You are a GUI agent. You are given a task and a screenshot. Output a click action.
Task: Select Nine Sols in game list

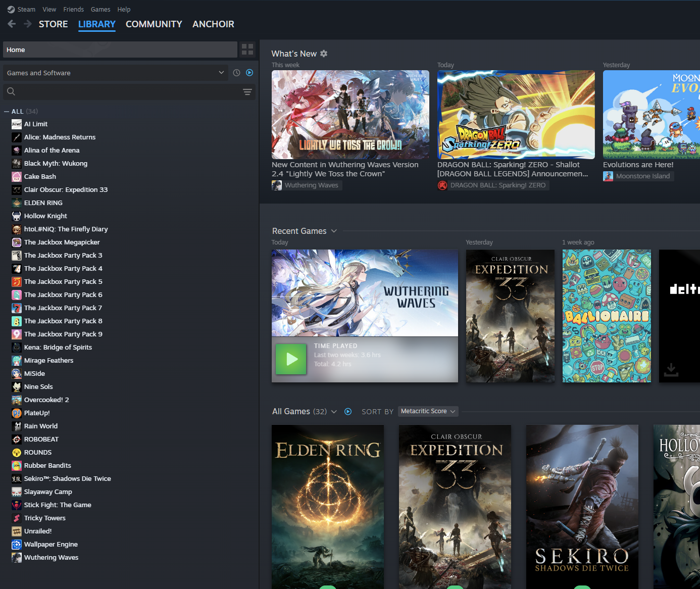(x=38, y=386)
